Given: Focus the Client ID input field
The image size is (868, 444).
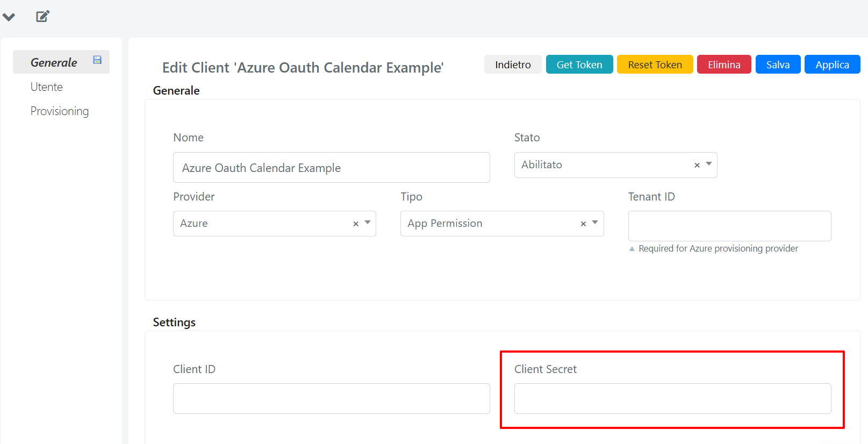Looking at the screenshot, I should pos(331,398).
